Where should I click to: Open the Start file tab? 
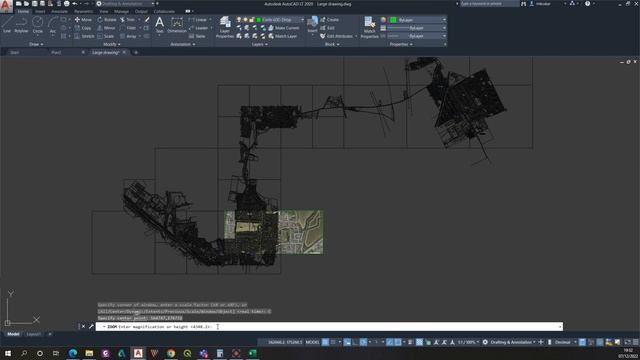click(x=14, y=52)
